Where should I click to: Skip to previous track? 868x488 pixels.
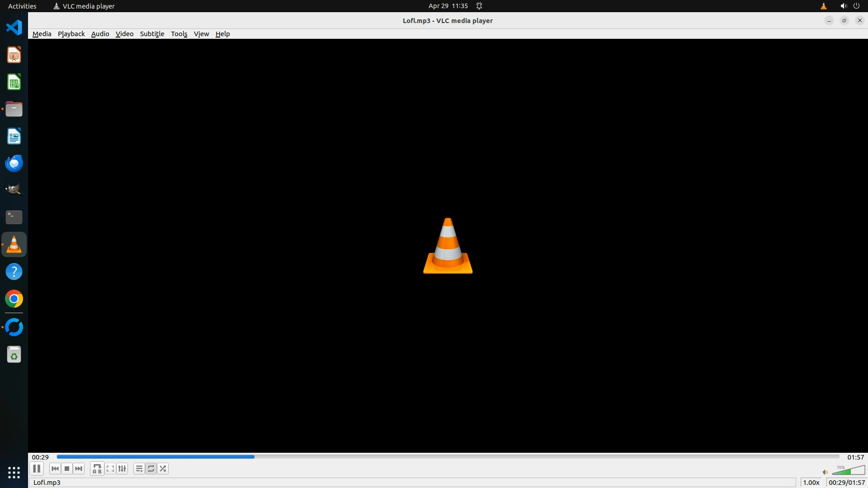(x=55, y=469)
